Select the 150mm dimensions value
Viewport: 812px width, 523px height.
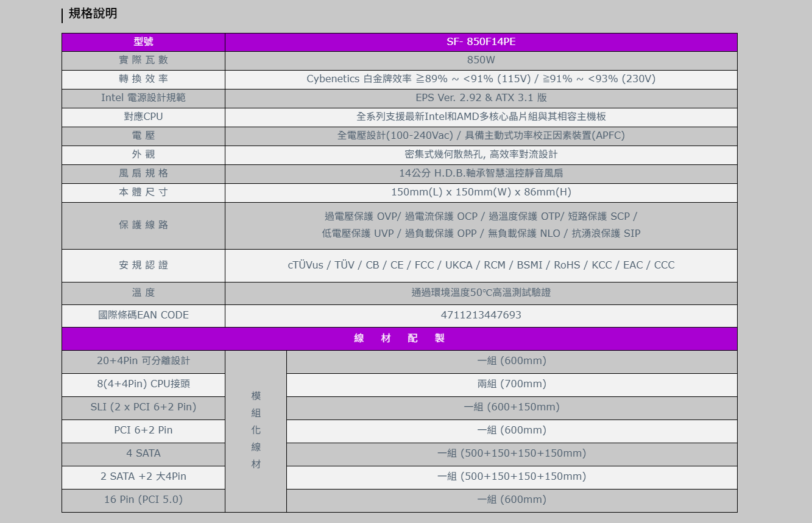pyautogui.click(x=481, y=192)
